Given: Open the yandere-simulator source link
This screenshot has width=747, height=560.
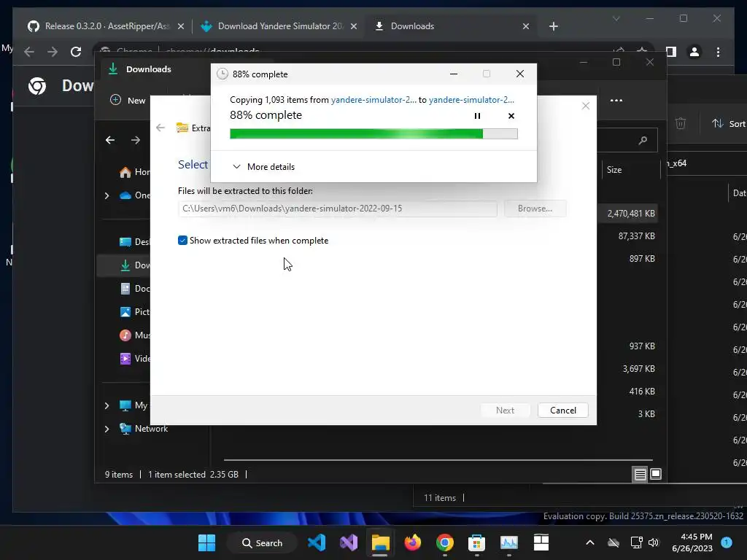Looking at the screenshot, I should click(373, 99).
